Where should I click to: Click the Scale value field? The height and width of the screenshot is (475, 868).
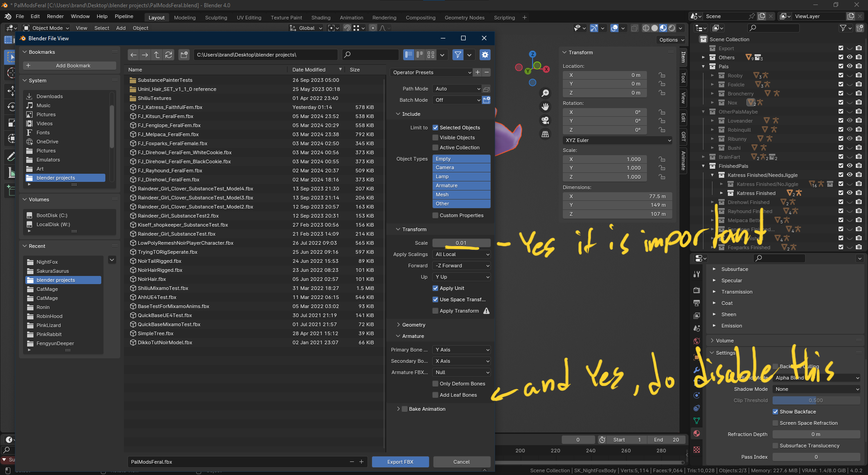click(461, 243)
